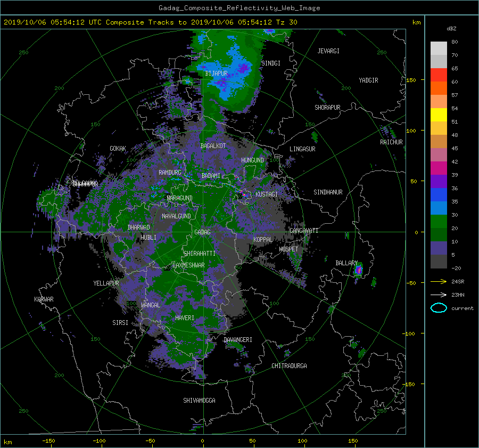479x448 pixels.
Task: Click the NAVALGUND city label
Action: pos(176,216)
